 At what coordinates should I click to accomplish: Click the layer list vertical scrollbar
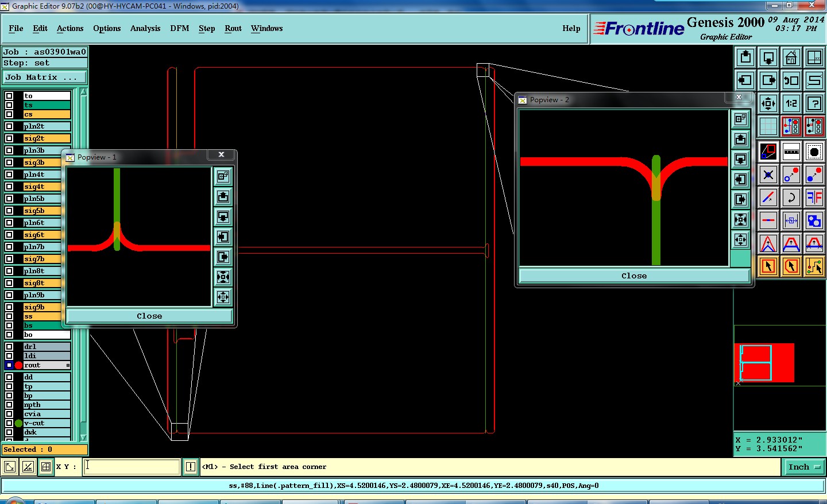[83, 264]
